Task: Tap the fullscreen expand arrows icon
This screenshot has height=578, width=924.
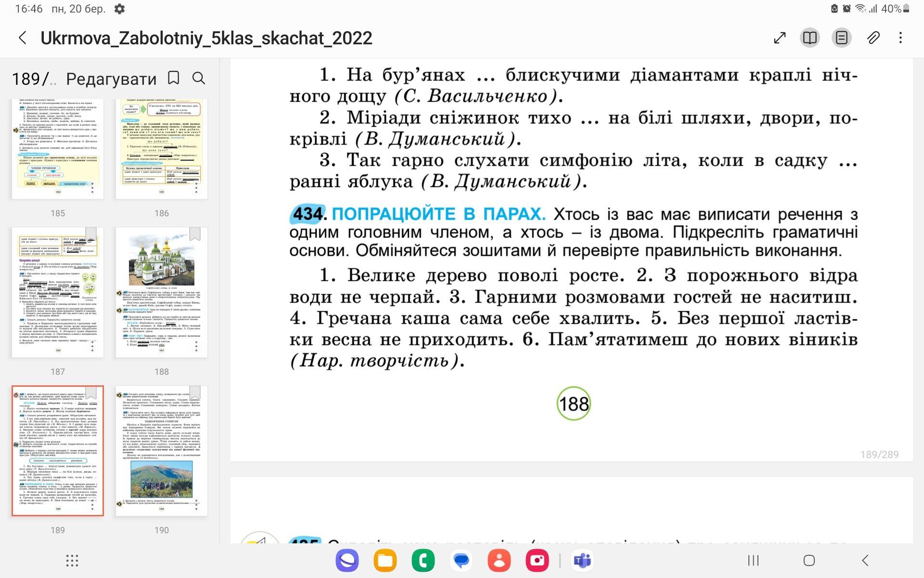Action: pos(780,38)
